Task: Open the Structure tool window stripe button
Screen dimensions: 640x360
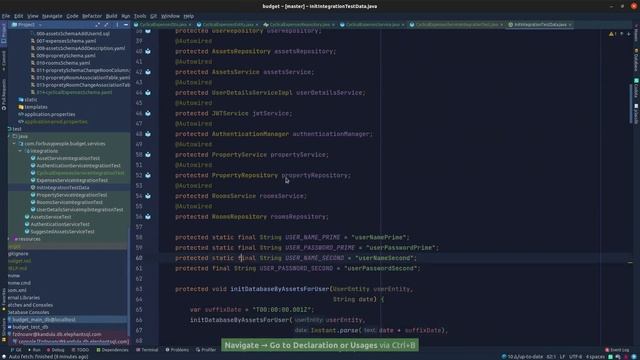Action: 4,329
